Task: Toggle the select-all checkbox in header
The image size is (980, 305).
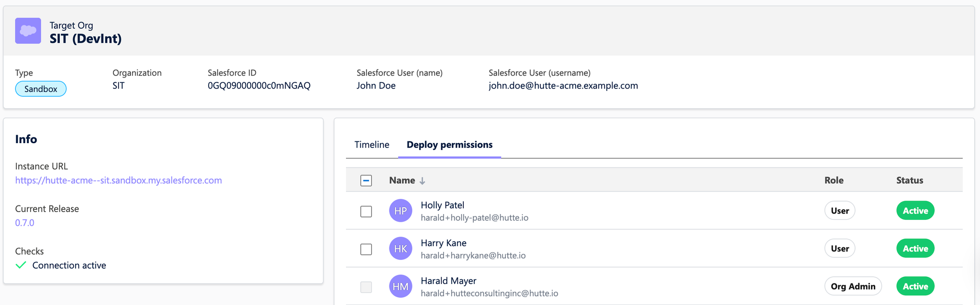Action: pos(366,181)
